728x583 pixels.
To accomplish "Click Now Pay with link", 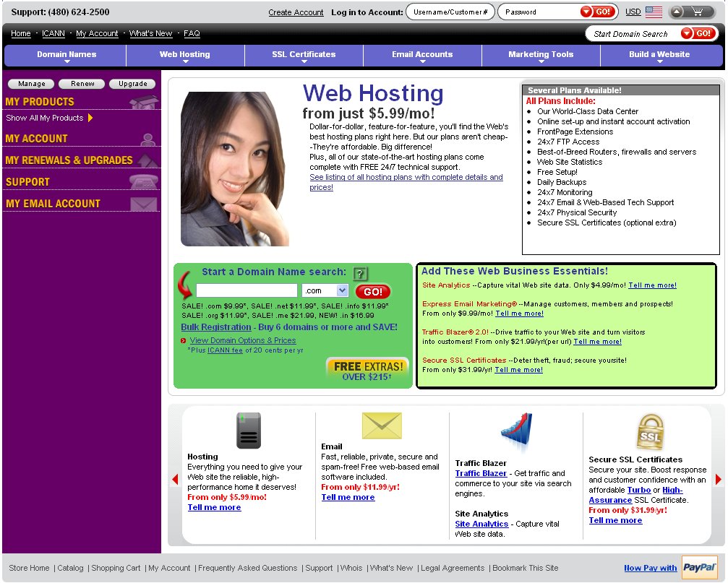I will tap(650, 568).
